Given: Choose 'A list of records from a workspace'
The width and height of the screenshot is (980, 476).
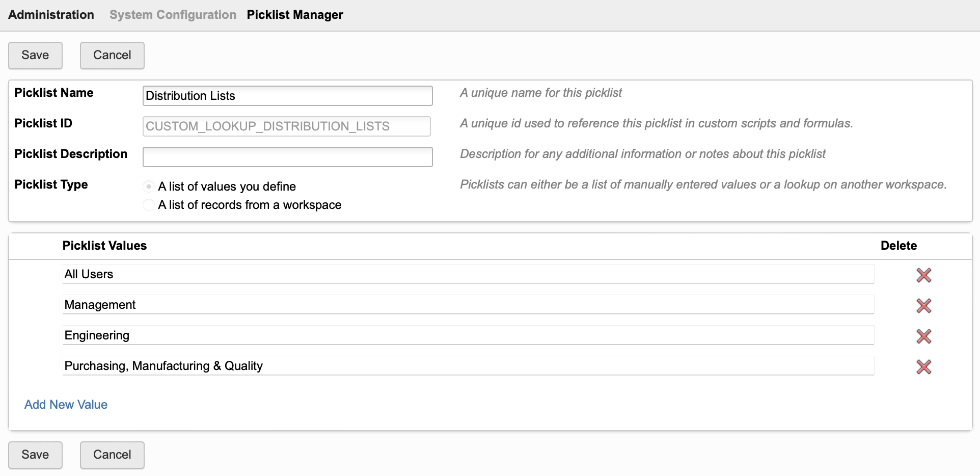Looking at the screenshot, I should (148, 205).
